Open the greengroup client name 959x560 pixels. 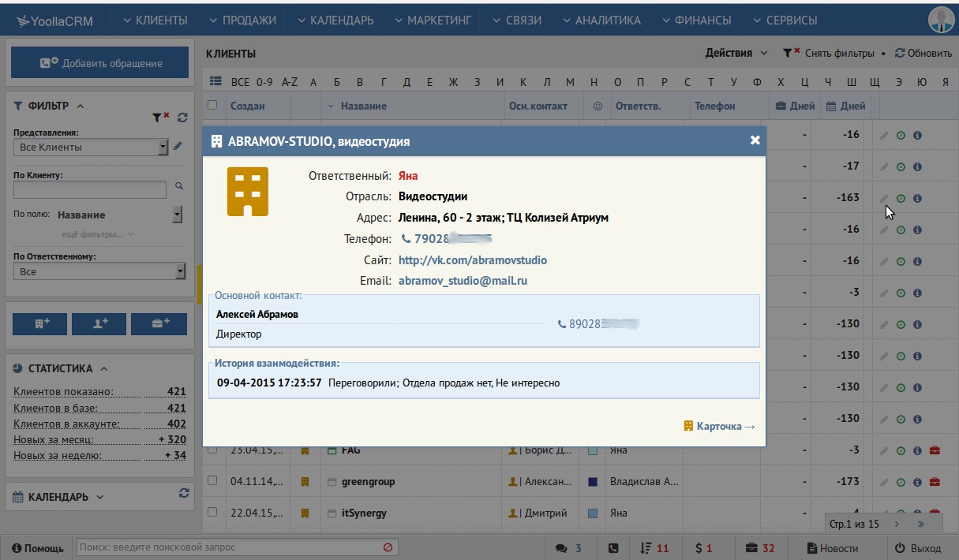[x=368, y=481]
